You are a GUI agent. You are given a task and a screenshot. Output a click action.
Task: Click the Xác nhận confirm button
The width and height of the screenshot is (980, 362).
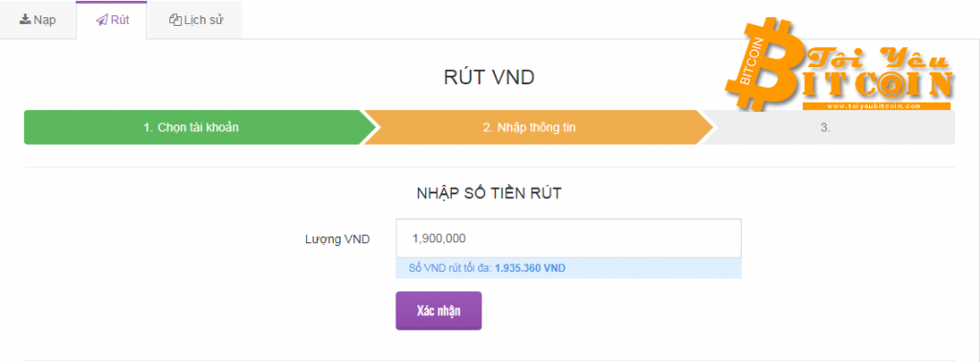(x=438, y=310)
